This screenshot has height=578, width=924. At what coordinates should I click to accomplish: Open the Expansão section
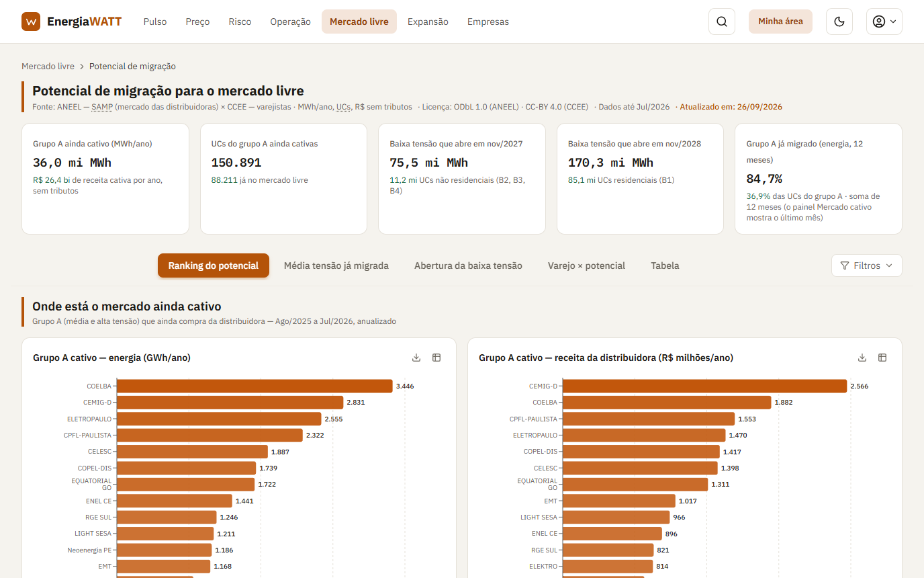(x=428, y=22)
